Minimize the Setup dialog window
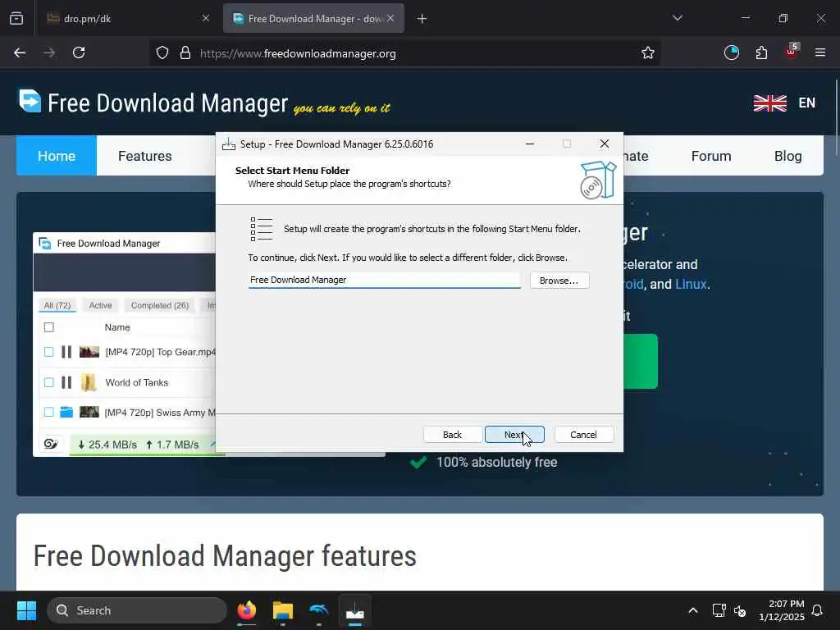This screenshot has width=840, height=630. (x=530, y=144)
